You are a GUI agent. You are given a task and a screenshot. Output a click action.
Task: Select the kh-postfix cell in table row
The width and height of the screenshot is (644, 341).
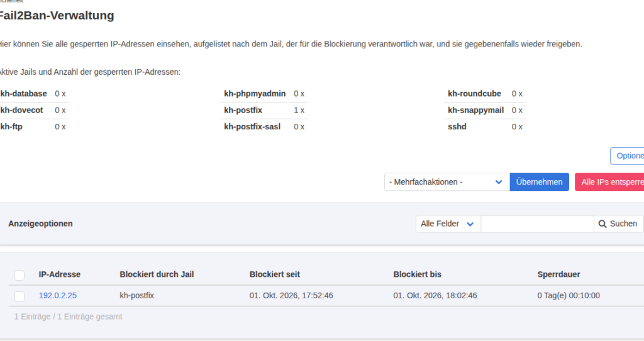tap(136, 295)
